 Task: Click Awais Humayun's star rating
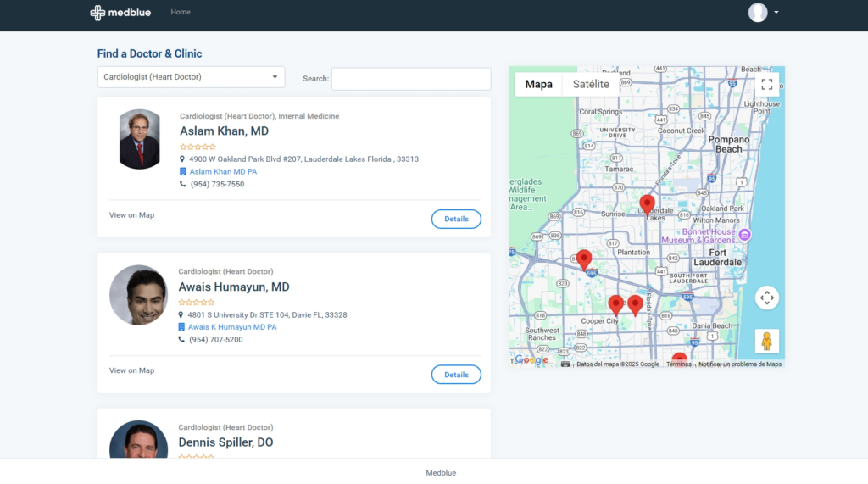(197, 303)
